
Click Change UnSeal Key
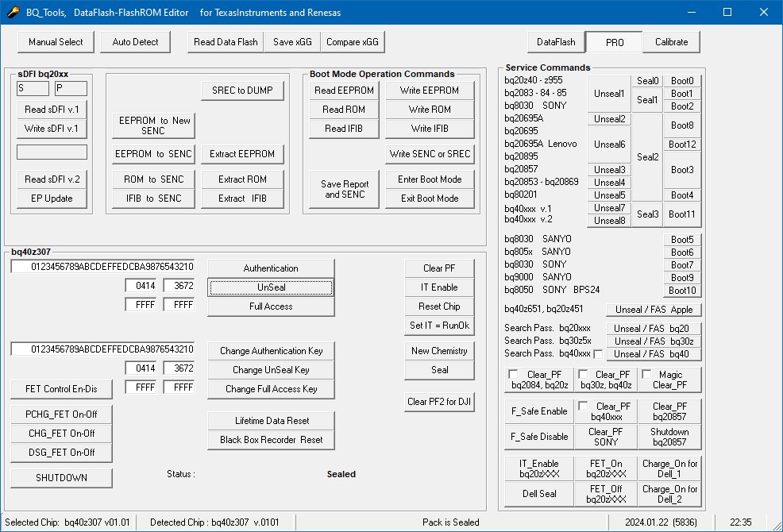[x=271, y=370]
